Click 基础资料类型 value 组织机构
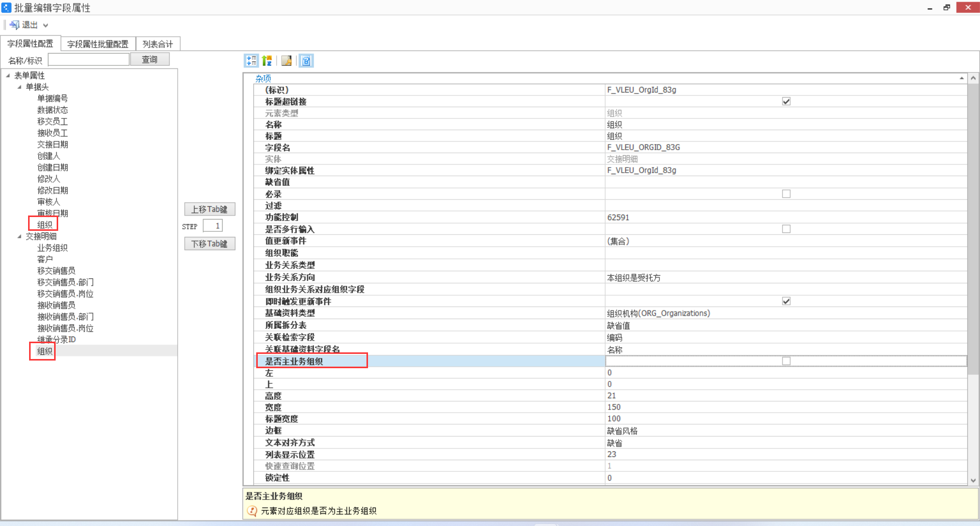Viewport: 980px width, 526px height. 658,313
